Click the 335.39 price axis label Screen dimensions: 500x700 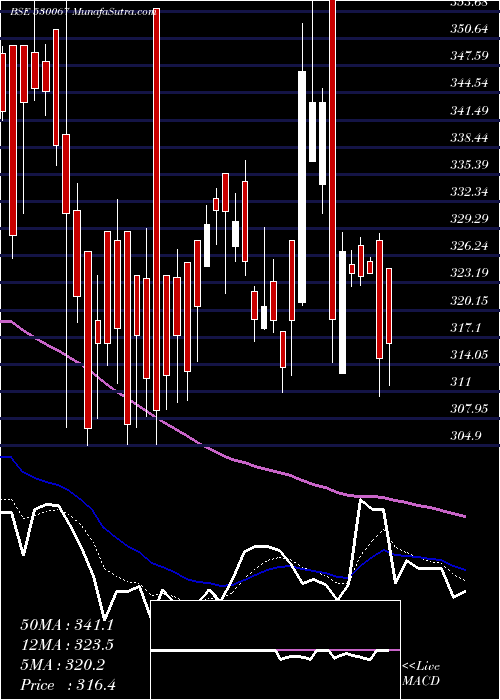[x=468, y=165]
